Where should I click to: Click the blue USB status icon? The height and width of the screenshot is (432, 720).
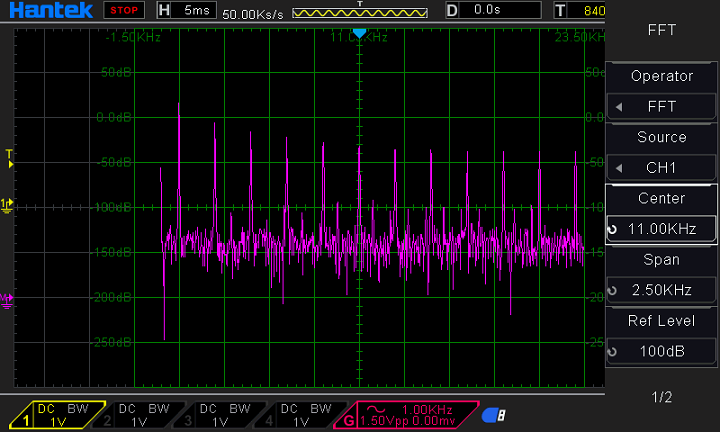493,414
